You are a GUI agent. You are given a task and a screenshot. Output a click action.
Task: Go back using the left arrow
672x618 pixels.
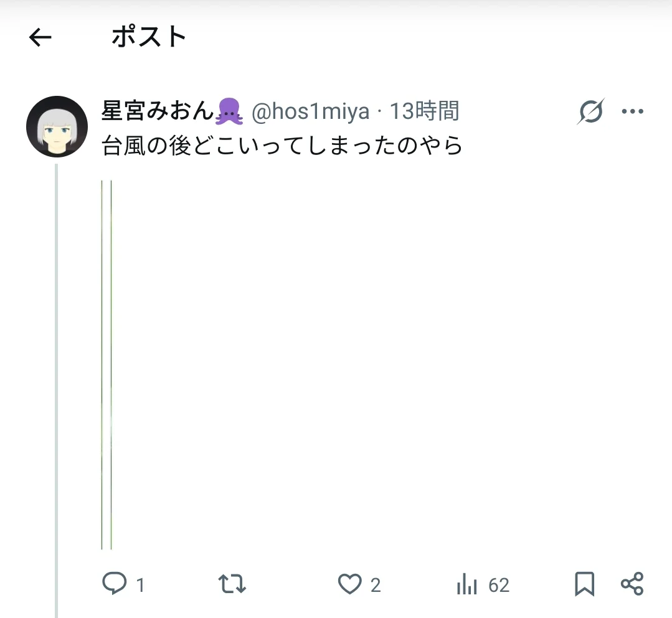click(x=40, y=37)
